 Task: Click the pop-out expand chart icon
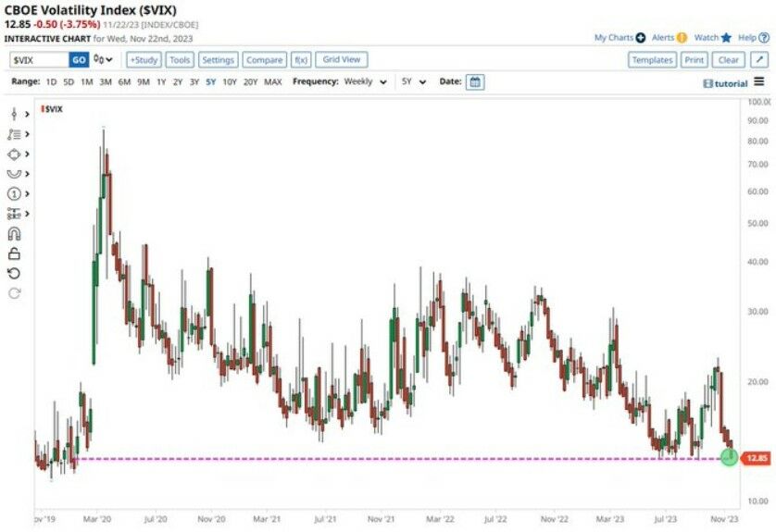759,60
